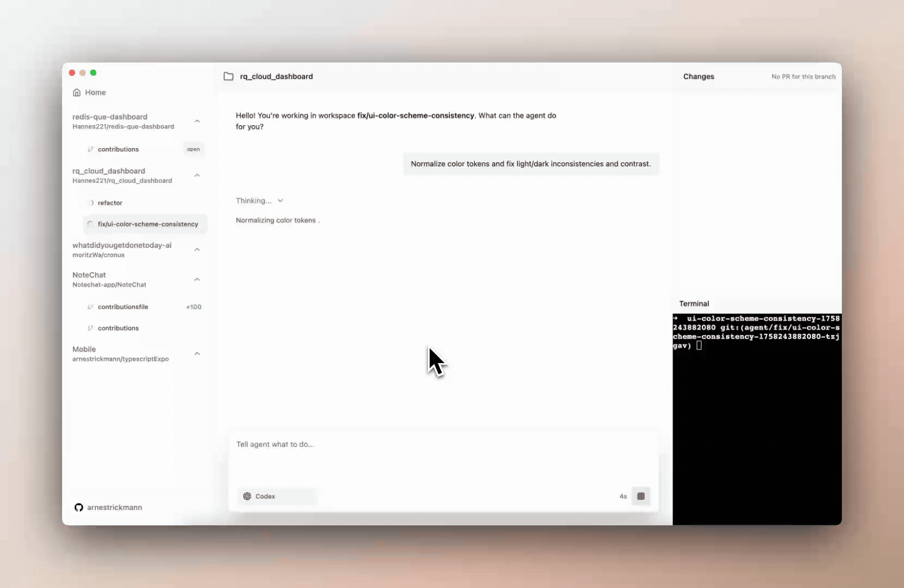904x588 pixels.
Task: Collapse the NoteChat project group
Action: [197, 279]
